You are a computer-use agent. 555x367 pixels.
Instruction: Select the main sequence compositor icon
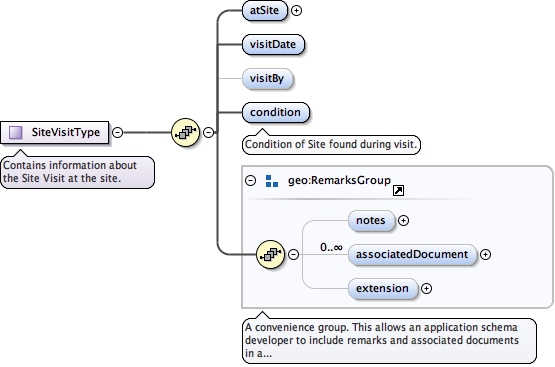(x=185, y=132)
